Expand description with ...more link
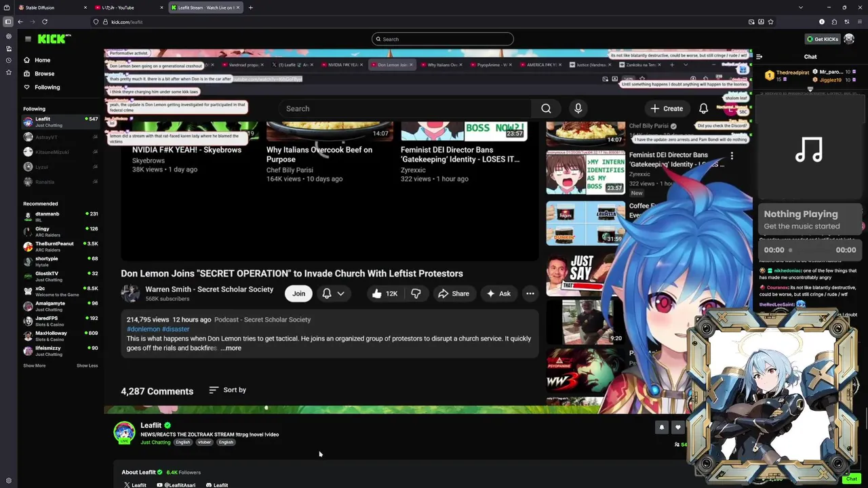Screen dimensions: 868x488 pyautogui.click(x=231, y=348)
